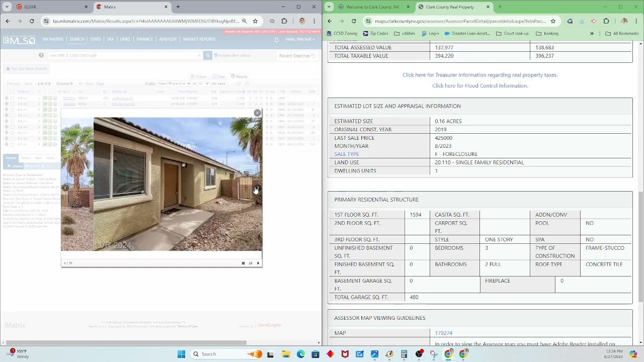Screen dimensions: 644x362
Task: Open TAX menu
Action: [110, 39]
